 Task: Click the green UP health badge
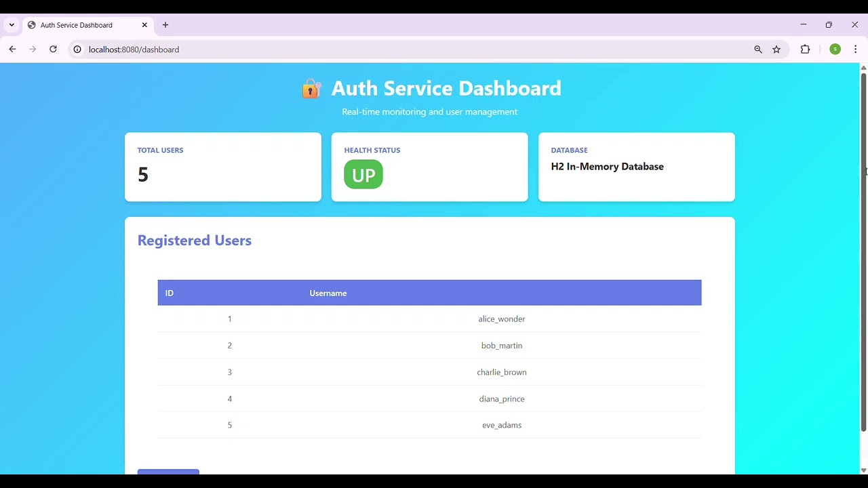[363, 175]
